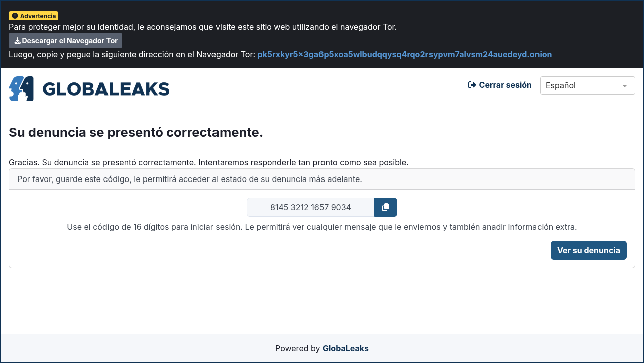644x363 pixels.
Task: Click the text Use el código de 16 dígitos
Action: 322,227
